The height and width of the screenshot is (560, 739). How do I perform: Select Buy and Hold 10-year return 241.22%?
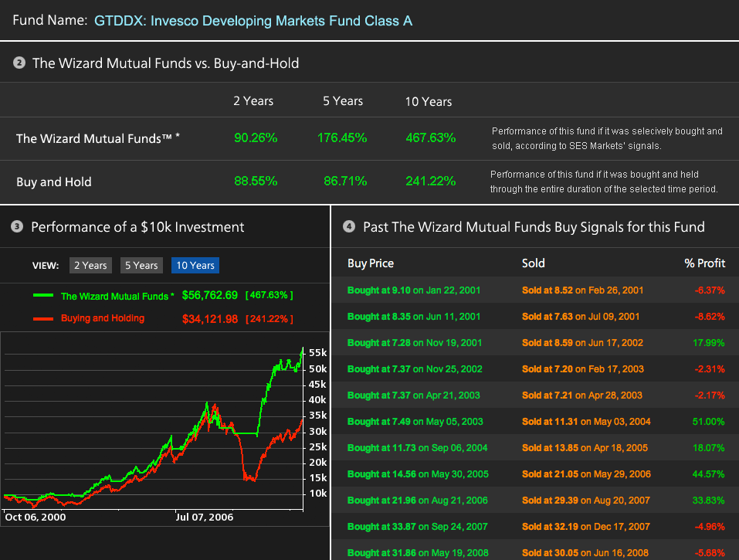(x=430, y=181)
